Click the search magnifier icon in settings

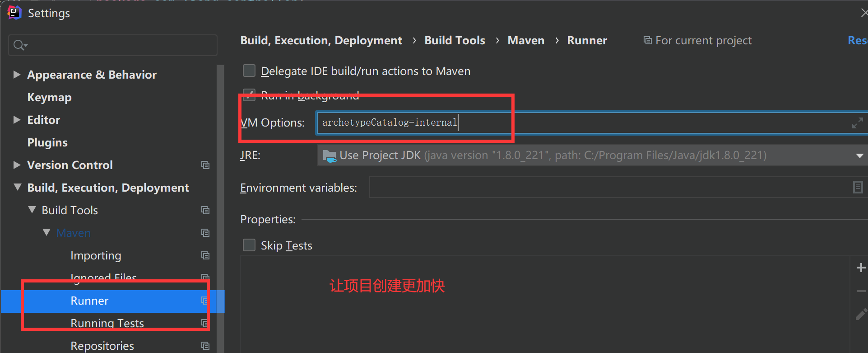20,45
